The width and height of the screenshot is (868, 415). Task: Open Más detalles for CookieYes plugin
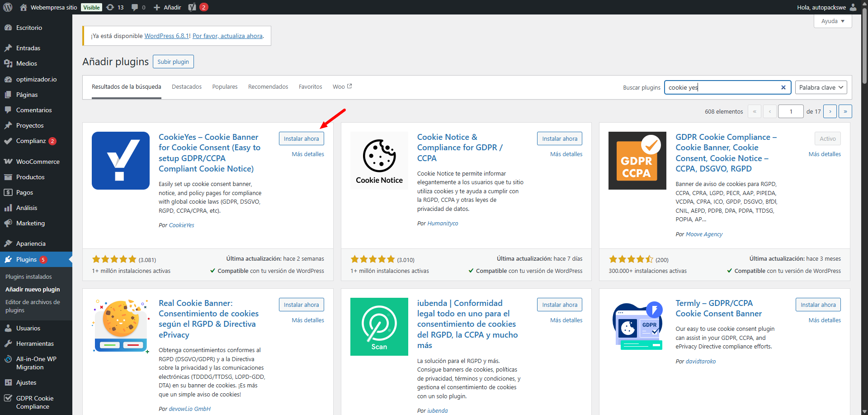tap(308, 154)
